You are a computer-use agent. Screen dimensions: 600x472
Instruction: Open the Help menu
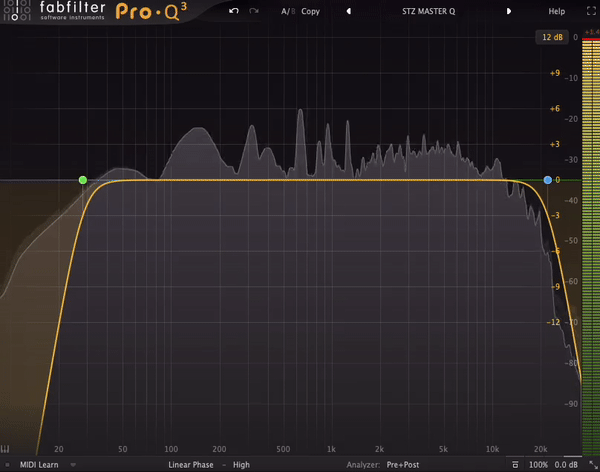(556, 11)
